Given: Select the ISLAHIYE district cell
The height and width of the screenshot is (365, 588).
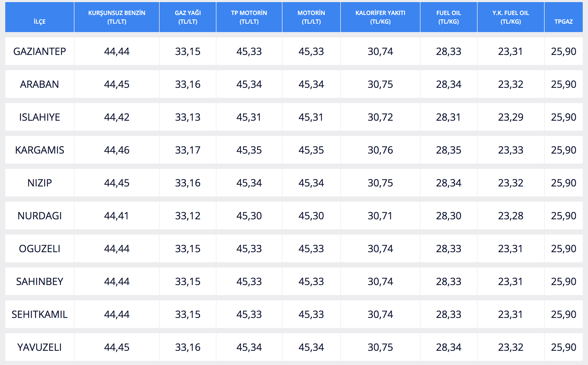Looking at the screenshot, I should 39,117.
